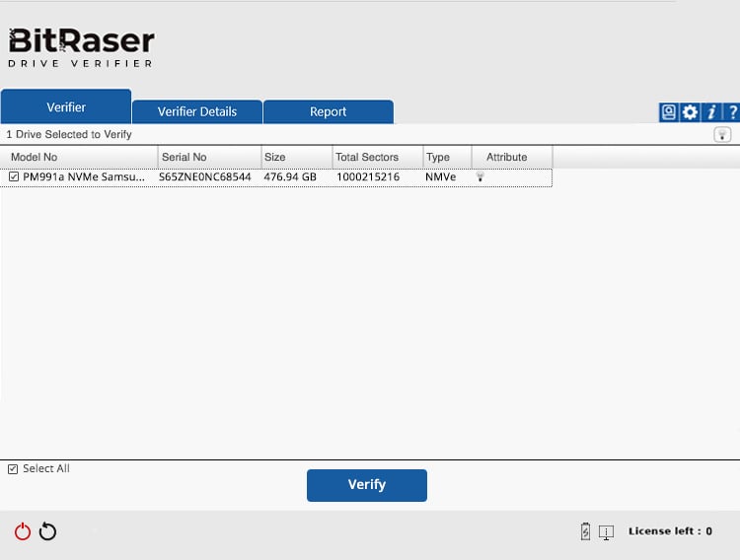Click the red power off icon

tap(22, 531)
